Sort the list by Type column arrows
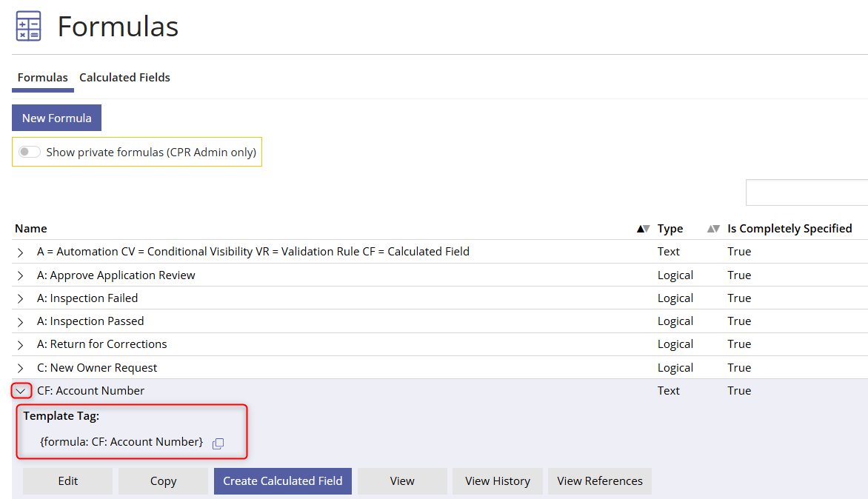Viewport: 868px width, 499px height. [x=713, y=229]
